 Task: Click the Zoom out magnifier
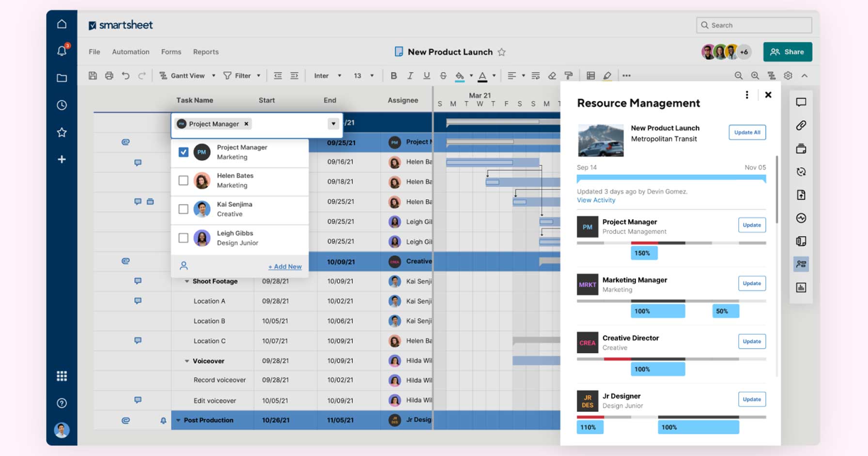738,76
